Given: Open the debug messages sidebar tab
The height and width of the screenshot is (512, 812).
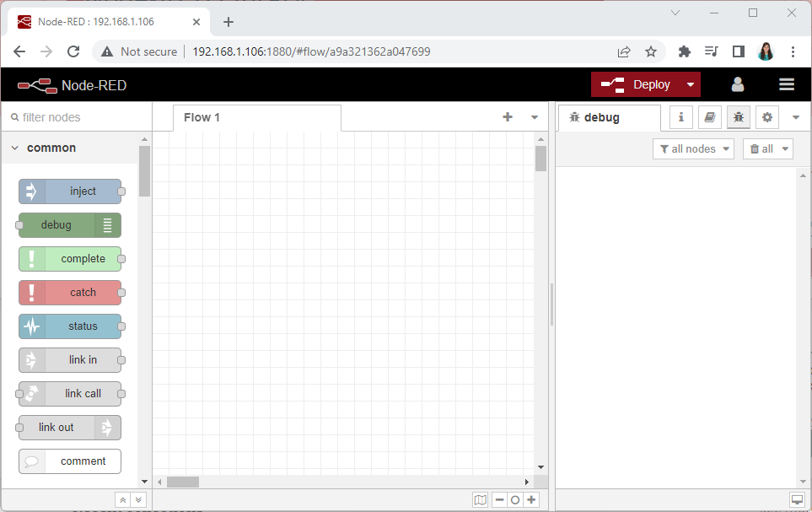Looking at the screenshot, I should point(738,116).
